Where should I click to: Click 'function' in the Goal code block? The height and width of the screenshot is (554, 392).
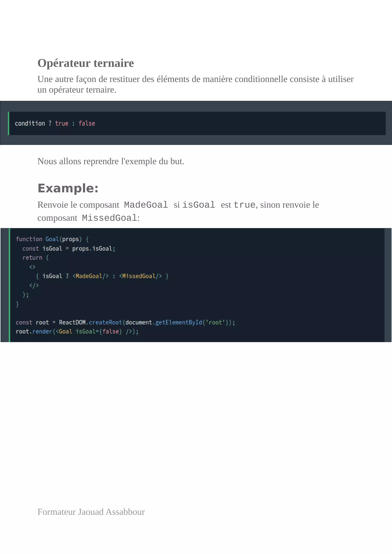pyautogui.click(x=29, y=239)
